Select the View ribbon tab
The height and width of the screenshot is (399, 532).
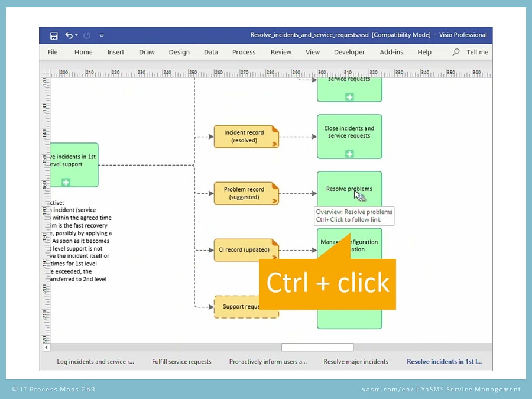click(313, 52)
